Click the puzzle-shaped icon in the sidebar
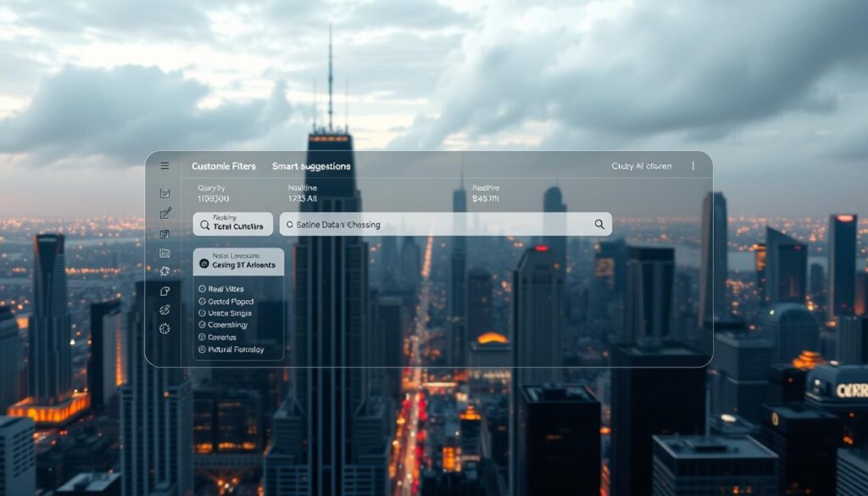 point(164,271)
